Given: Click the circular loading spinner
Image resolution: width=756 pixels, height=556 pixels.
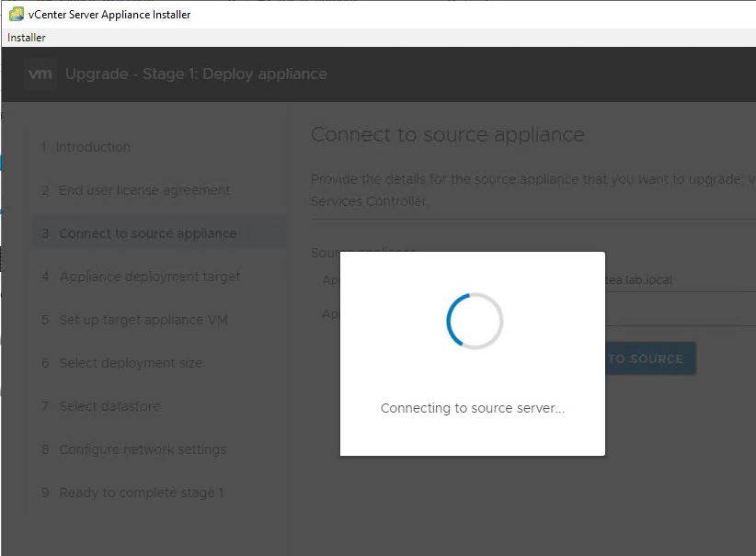Looking at the screenshot, I should coord(474,321).
